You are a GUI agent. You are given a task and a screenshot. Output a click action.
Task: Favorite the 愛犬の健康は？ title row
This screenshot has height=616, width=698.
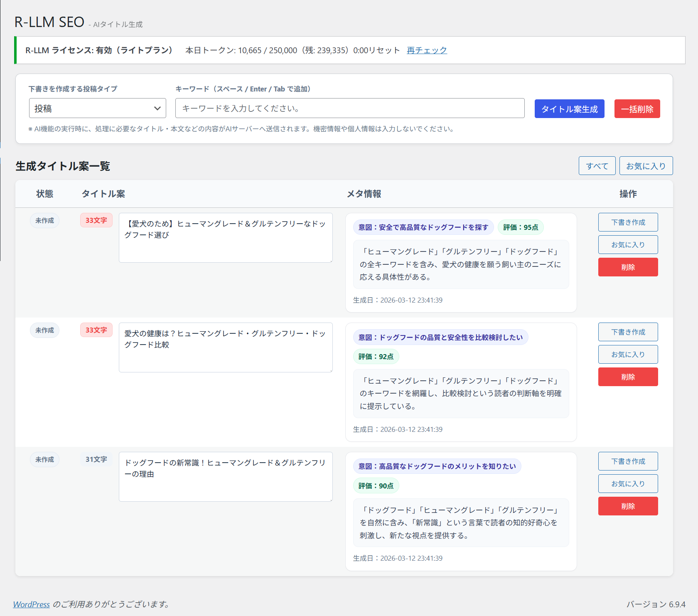point(628,355)
